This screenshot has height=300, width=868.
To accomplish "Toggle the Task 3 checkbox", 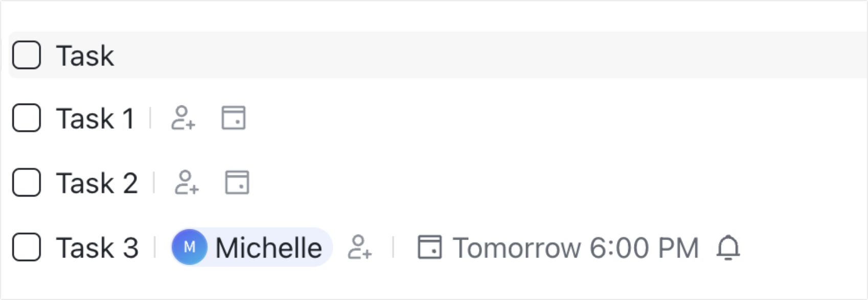I will [x=27, y=247].
